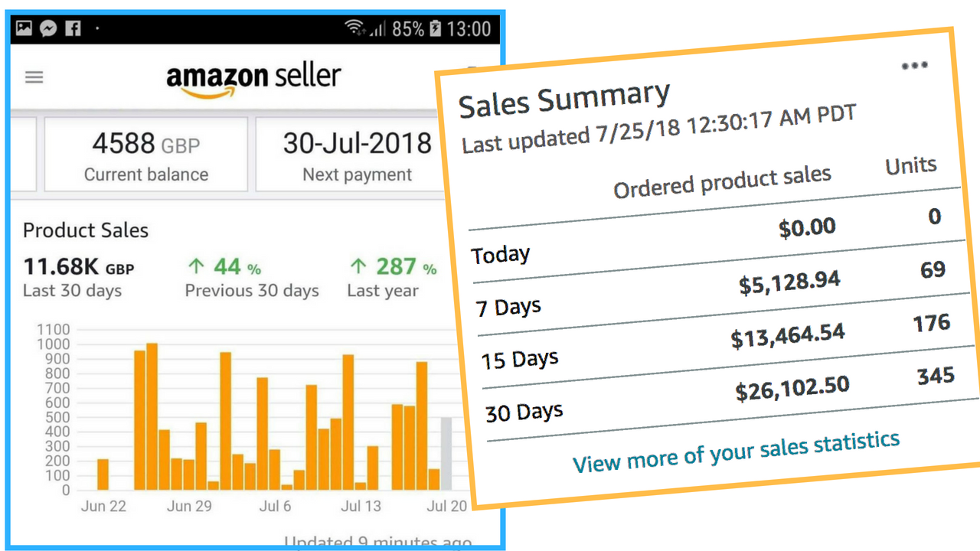Click the gray Jul 20 chart bar

point(446,454)
